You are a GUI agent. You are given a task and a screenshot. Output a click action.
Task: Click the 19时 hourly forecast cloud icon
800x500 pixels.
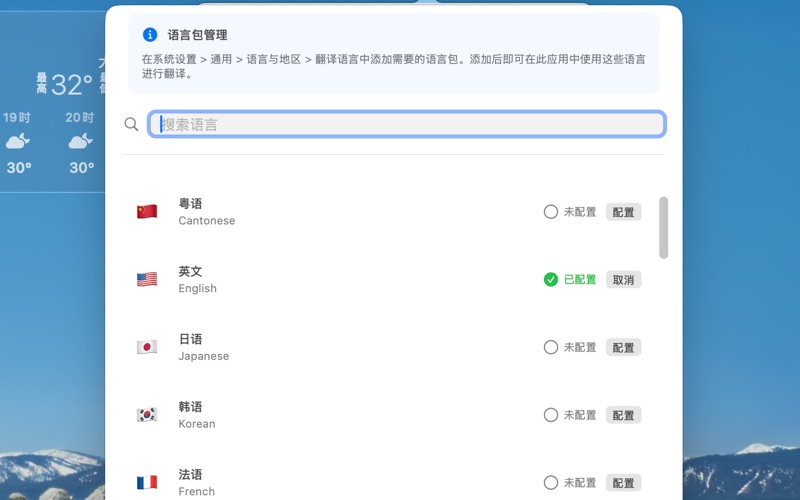click(x=17, y=142)
